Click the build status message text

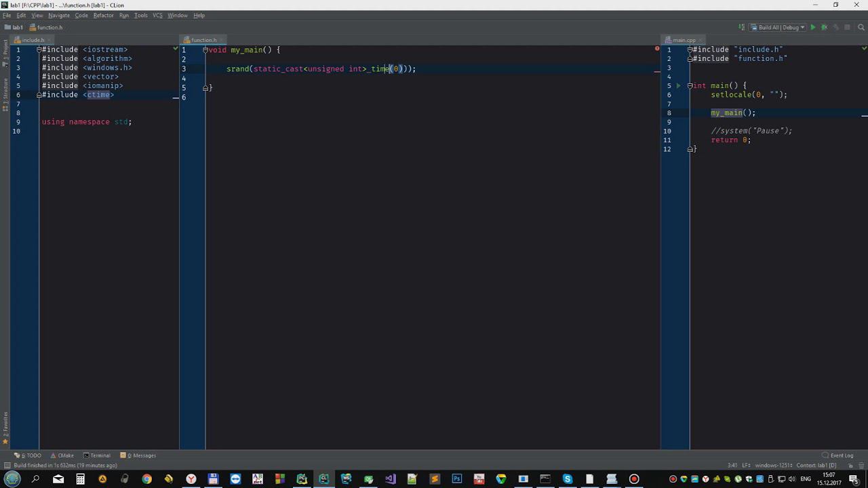click(x=65, y=466)
